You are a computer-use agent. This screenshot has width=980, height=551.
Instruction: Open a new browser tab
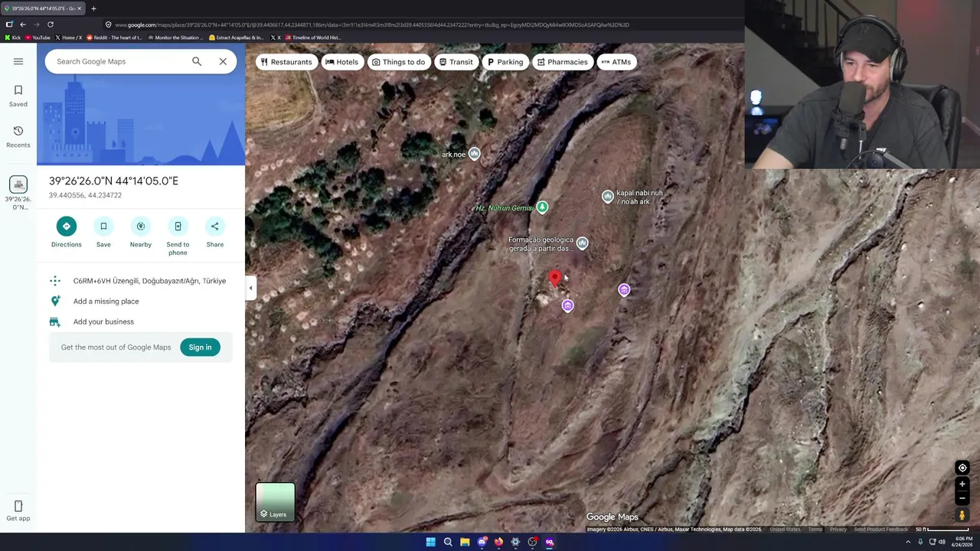point(93,8)
